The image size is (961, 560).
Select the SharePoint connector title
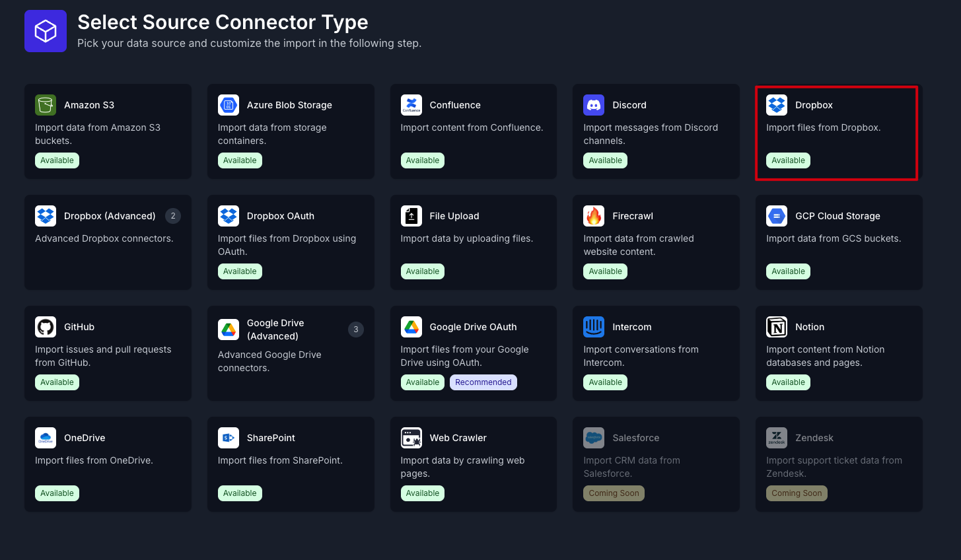271,438
